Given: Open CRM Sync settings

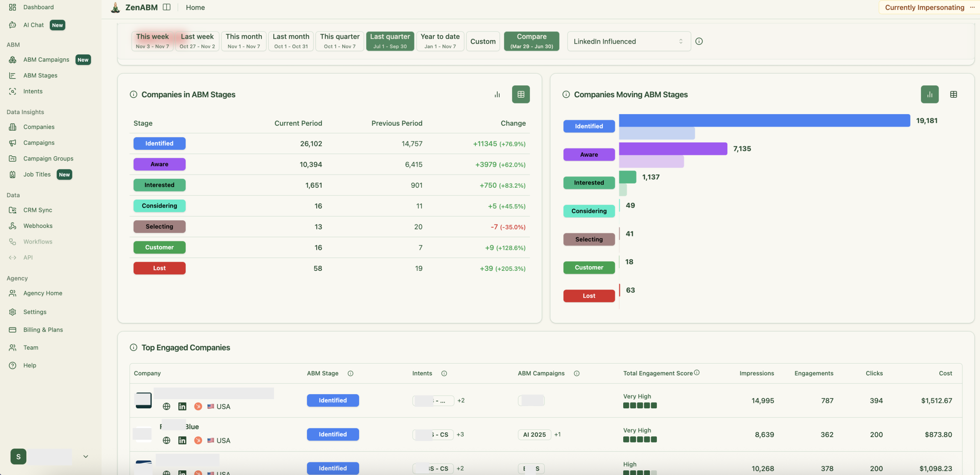Looking at the screenshot, I should pos(37,210).
